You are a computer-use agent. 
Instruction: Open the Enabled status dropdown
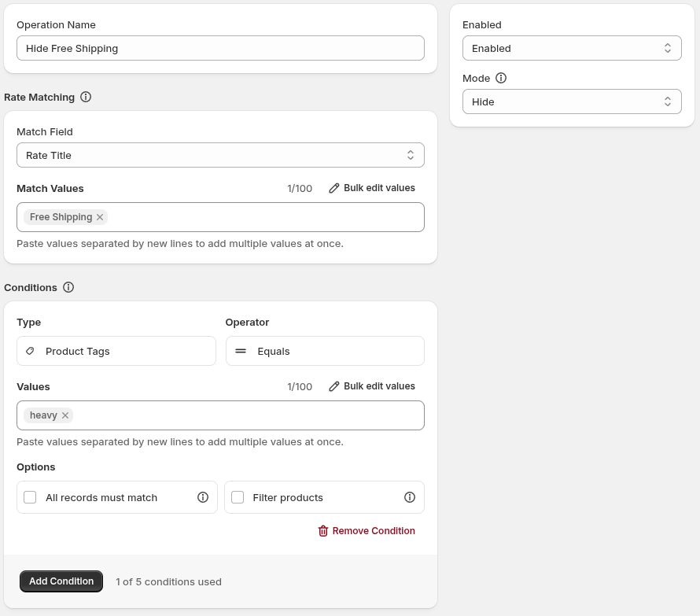coord(572,48)
